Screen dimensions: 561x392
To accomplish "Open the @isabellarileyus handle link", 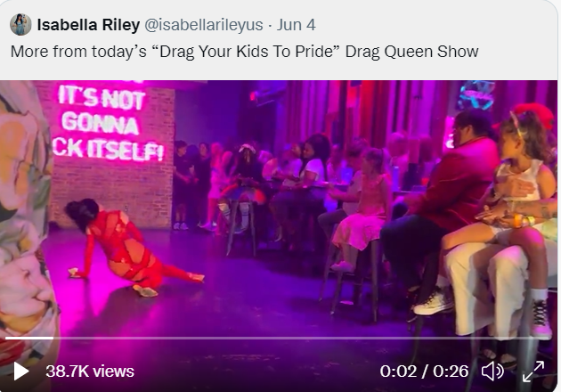I will click(x=204, y=25).
